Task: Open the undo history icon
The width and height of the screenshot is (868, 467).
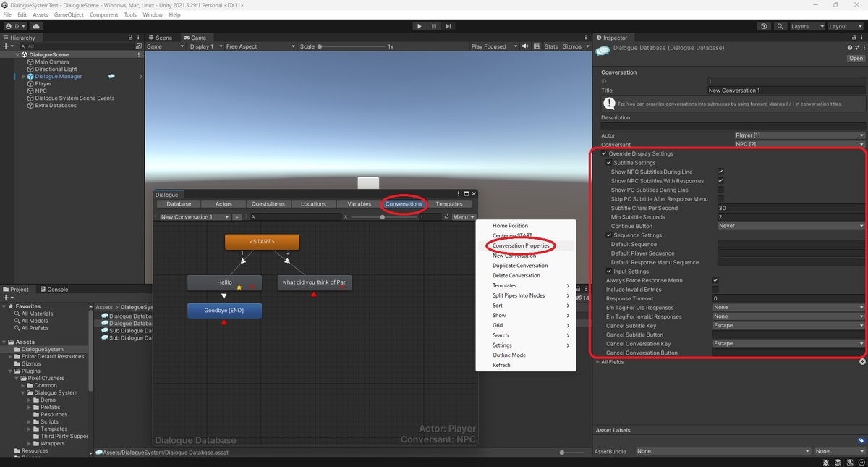Action: point(765,26)
